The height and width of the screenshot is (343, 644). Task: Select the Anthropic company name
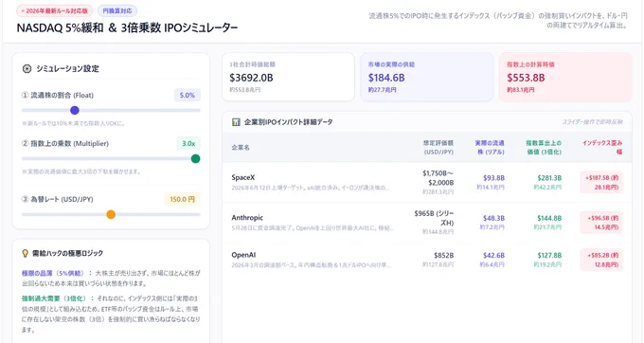[247, 218]
